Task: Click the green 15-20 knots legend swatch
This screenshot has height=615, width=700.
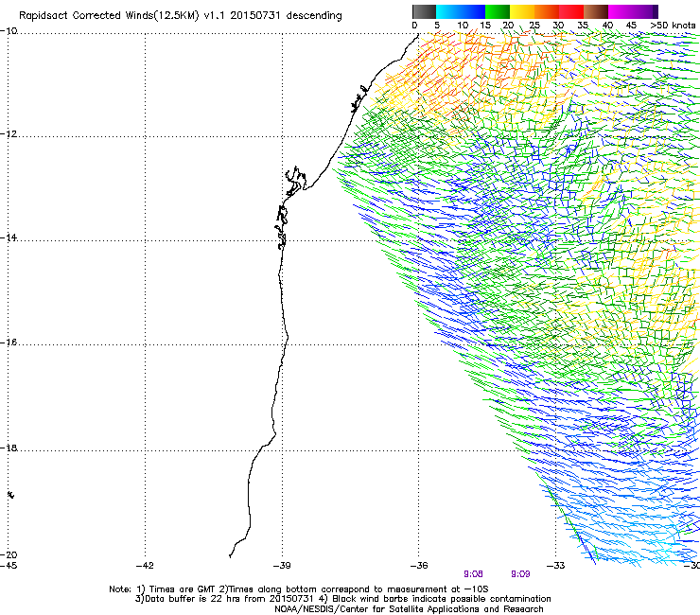Action: point(498,11)
